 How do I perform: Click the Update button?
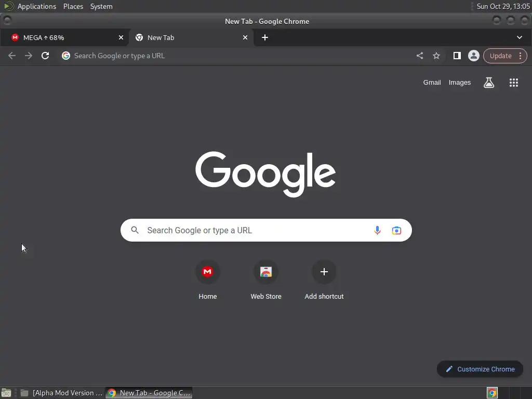point(500,56)
